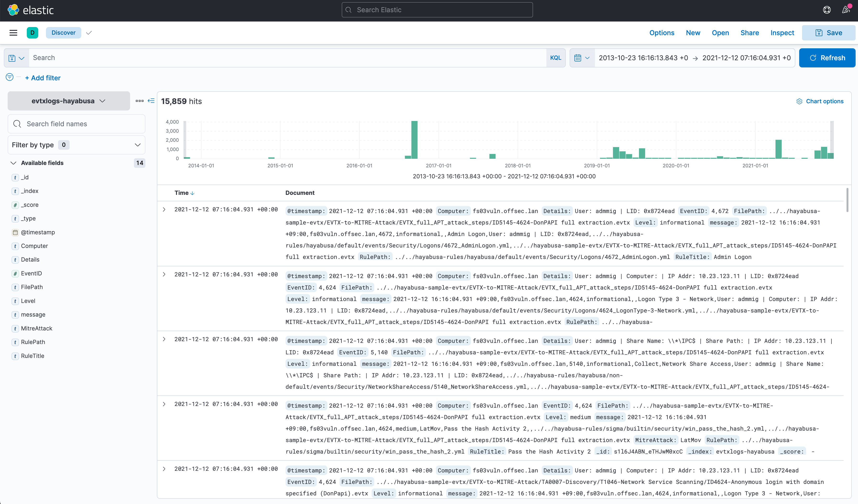This screenshot has height=504, width=858.
Task: Click the Add filter link
Action: 43,78
